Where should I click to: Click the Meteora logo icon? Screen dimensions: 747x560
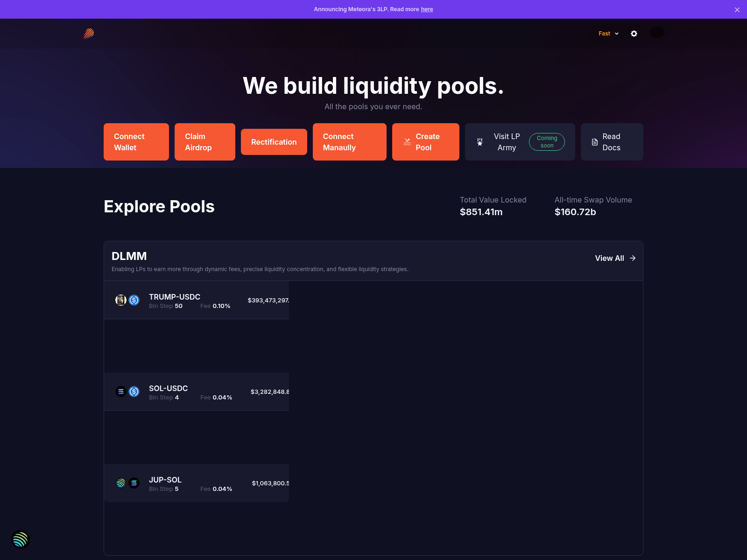pos(89,33)
